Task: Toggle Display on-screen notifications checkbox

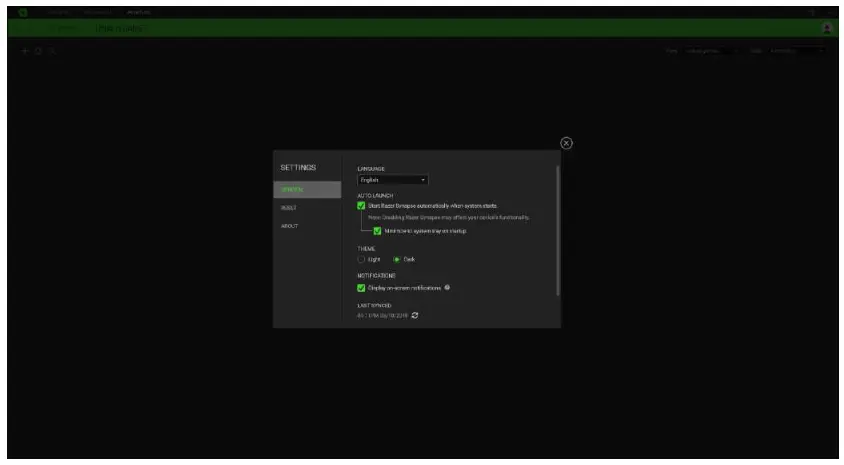Action: pyautogui.click(x=361, y=288)
